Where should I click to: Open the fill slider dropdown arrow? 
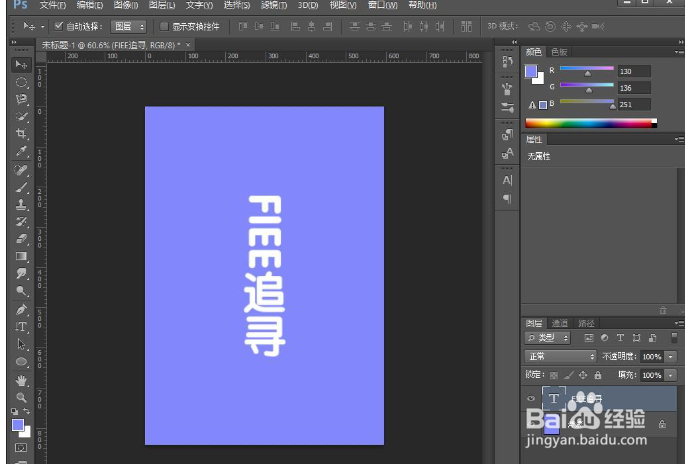tap(671, 375)
